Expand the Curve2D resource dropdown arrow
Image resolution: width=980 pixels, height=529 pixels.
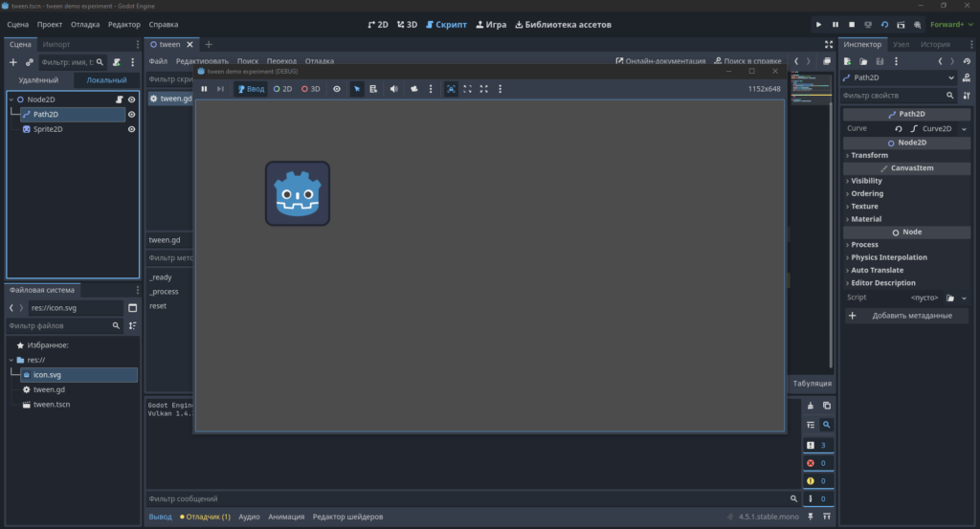pyautogui.click(x=965, y=128)
